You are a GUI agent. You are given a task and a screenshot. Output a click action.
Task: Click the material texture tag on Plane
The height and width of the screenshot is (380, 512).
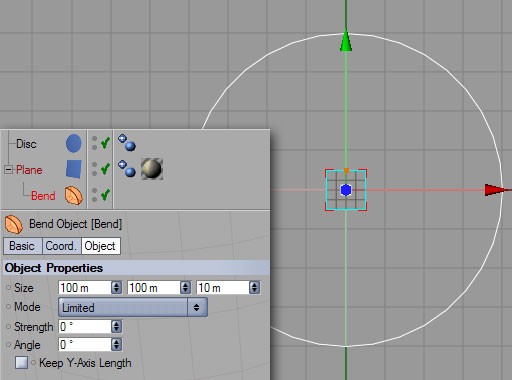[x=152, y=169]
